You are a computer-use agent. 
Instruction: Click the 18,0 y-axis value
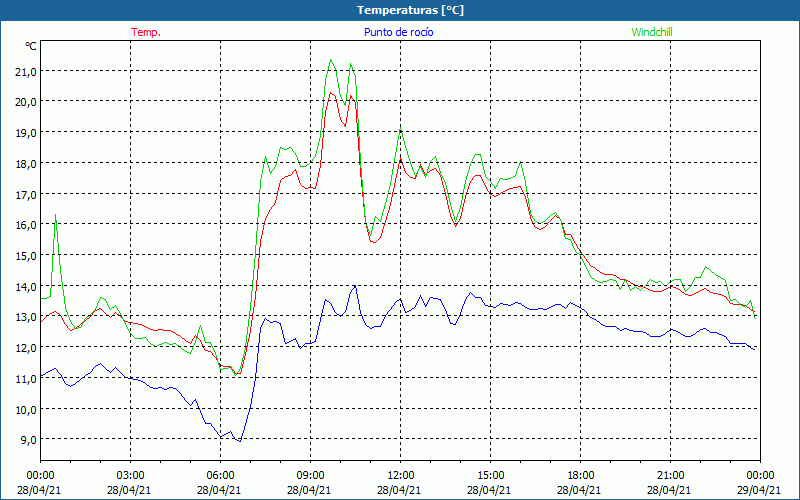tap(26, 164)
